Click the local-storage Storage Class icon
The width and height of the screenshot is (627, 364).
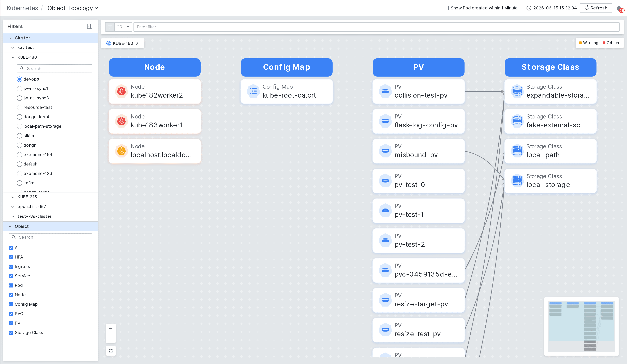tap(517, 181)
